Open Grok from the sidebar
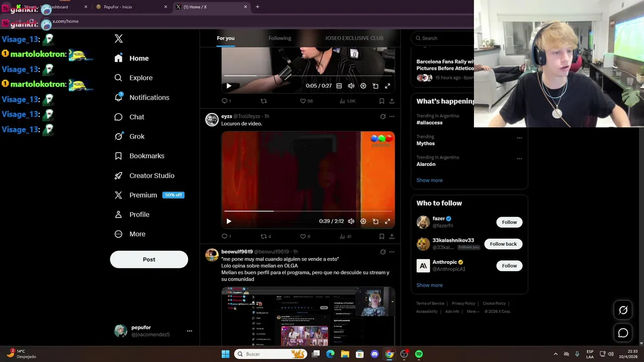 point(129,136)
